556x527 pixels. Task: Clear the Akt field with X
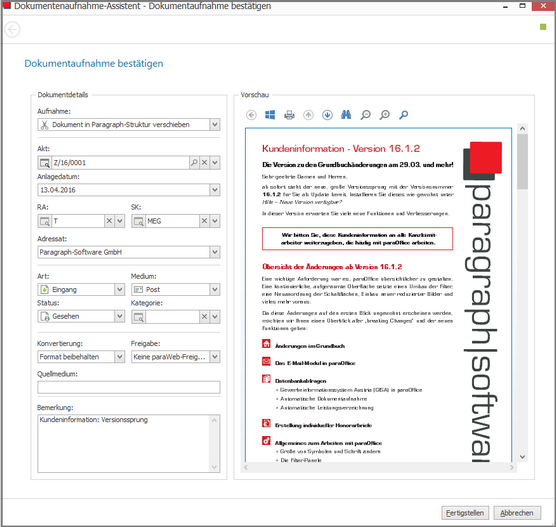[205, 163]
